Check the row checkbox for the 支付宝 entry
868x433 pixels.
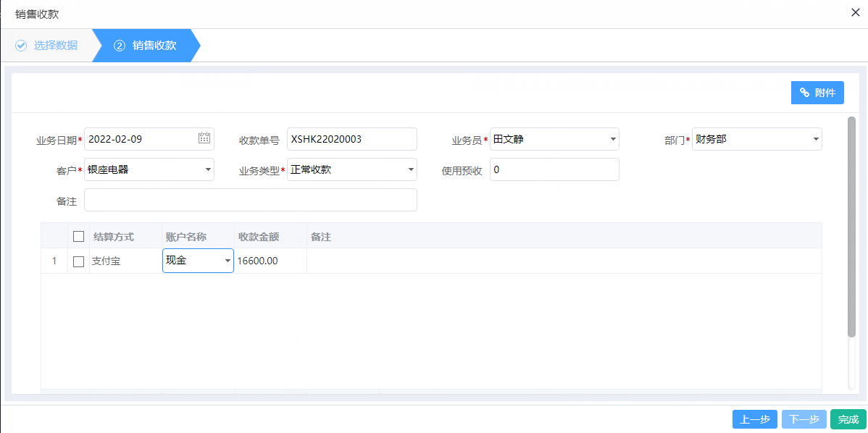tap(78, 261)
